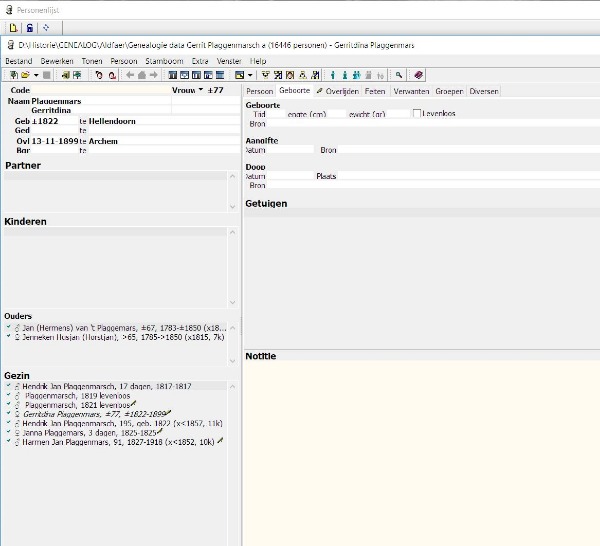Click the new document icon in title strip
The width and height of the screenshot is (600, 546).
click(x=13, y=28)
